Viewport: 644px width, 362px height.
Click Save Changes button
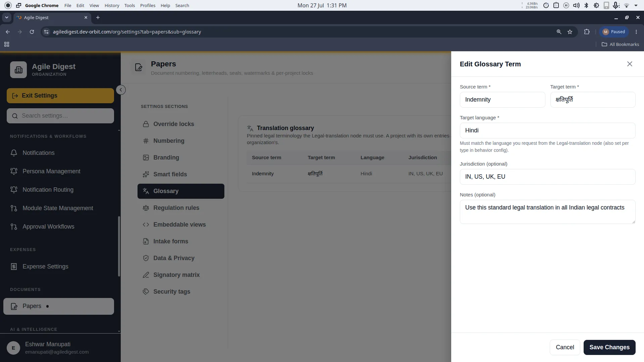tap(609, 347)
